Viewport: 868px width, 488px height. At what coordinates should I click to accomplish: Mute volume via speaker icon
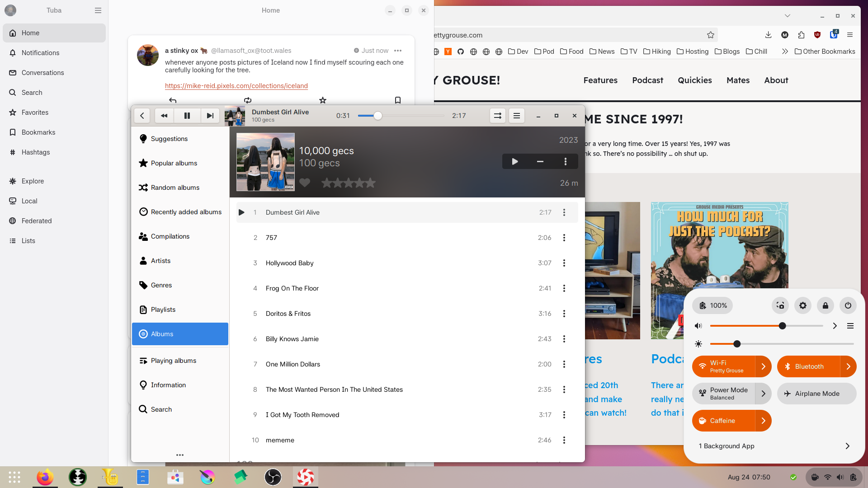point(698,326)
